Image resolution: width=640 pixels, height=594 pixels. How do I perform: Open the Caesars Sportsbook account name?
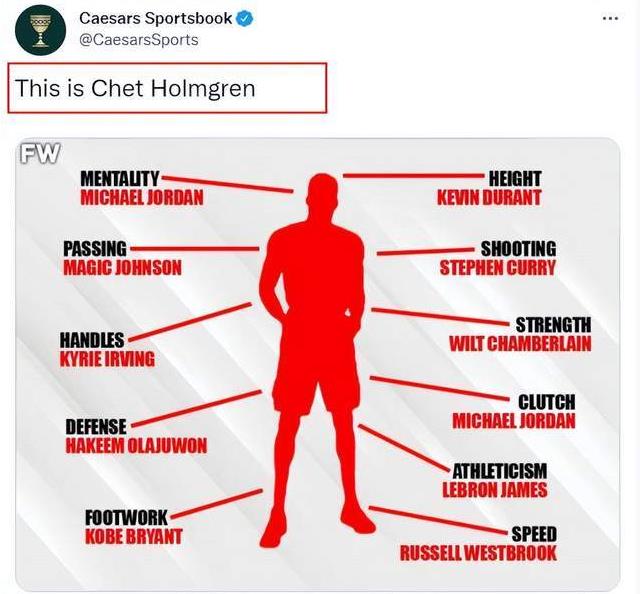[x=155, y=19]
